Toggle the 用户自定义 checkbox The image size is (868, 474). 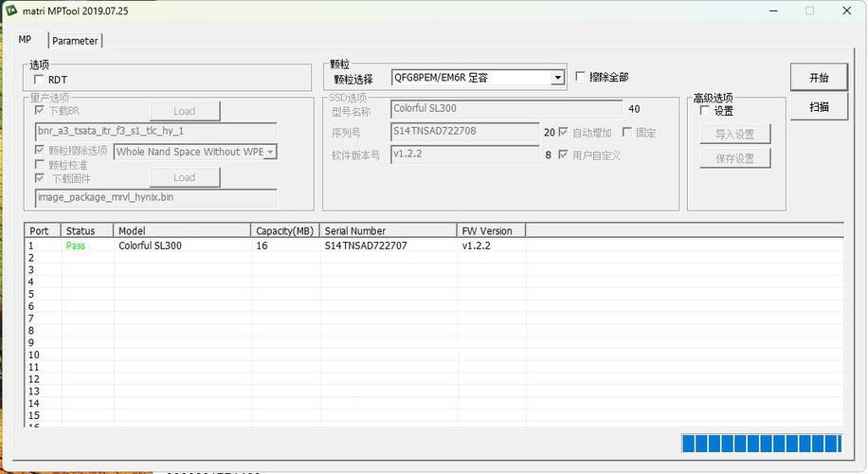pos(564,155)
